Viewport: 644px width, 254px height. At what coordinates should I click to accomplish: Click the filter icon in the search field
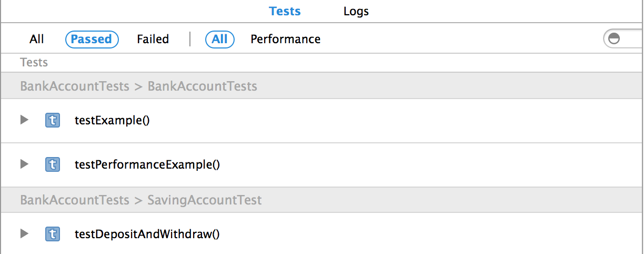pyautogui.click(x=613, y=39)
